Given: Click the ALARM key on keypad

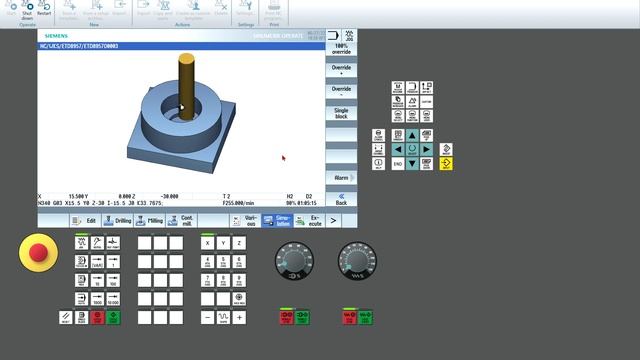Looking at the screenshot, I should [x=412, y=102].
